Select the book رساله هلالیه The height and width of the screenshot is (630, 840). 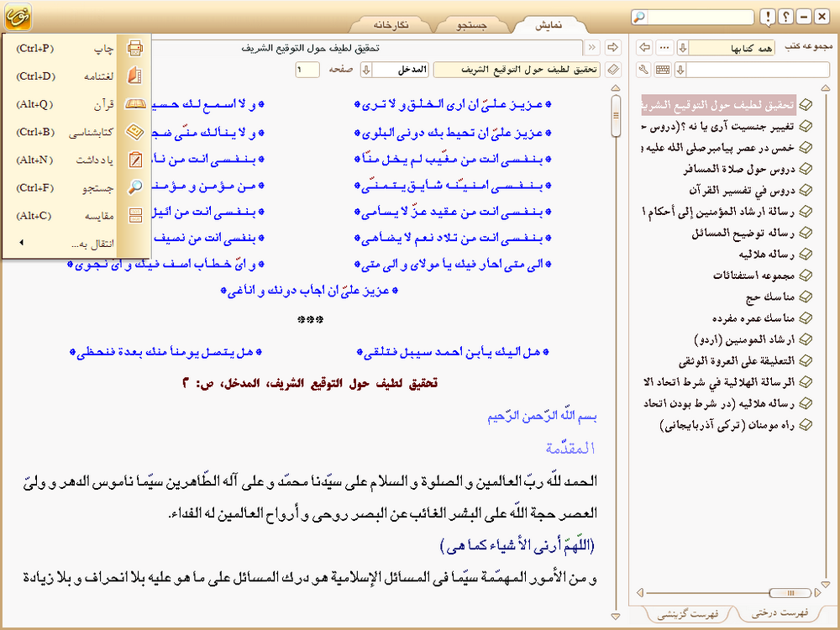point(767,255)
